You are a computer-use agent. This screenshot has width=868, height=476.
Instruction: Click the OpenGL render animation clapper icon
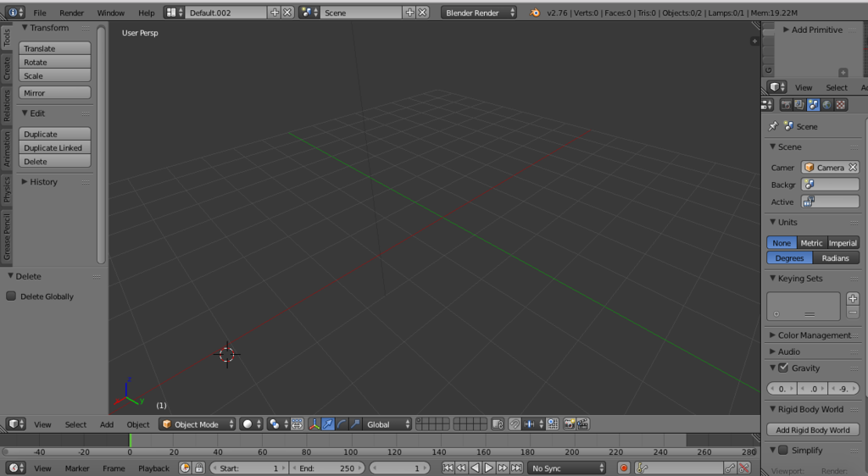click(583, 424)
